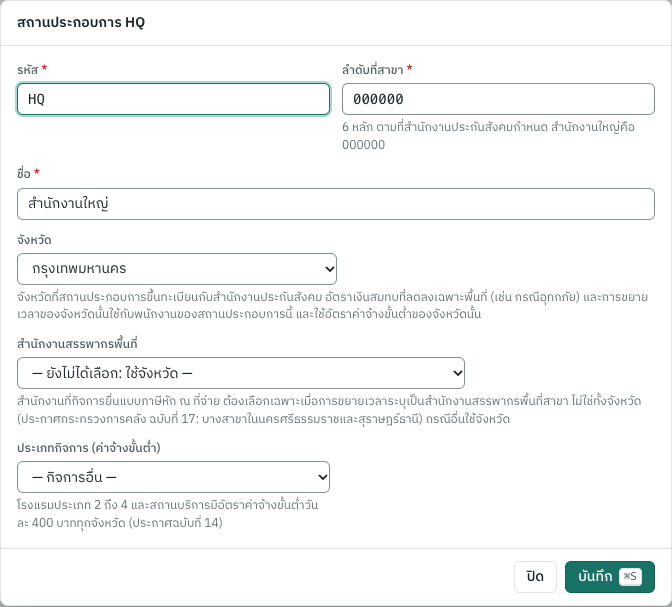
Task: Open the สำนักงานสรรพากรพื้นที่ dropdown
Action: [241, 373]
